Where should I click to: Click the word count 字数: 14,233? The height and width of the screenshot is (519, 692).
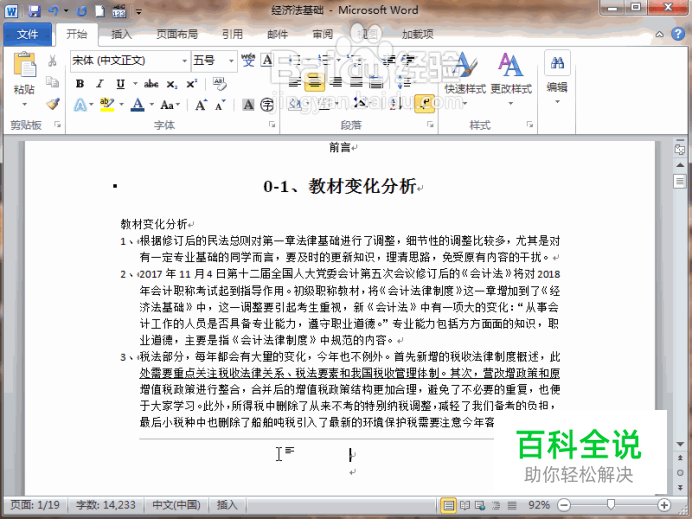pyautogui.click(x=105, y=505)
